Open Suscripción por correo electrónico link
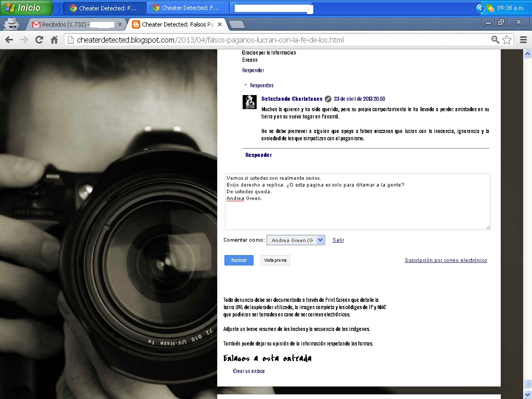The image size is (532, 399). click(446, 260)
